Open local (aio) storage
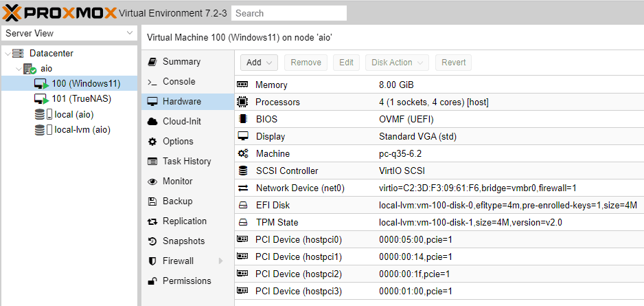Viewport: 644px width, 306px height. pos(69,114)
